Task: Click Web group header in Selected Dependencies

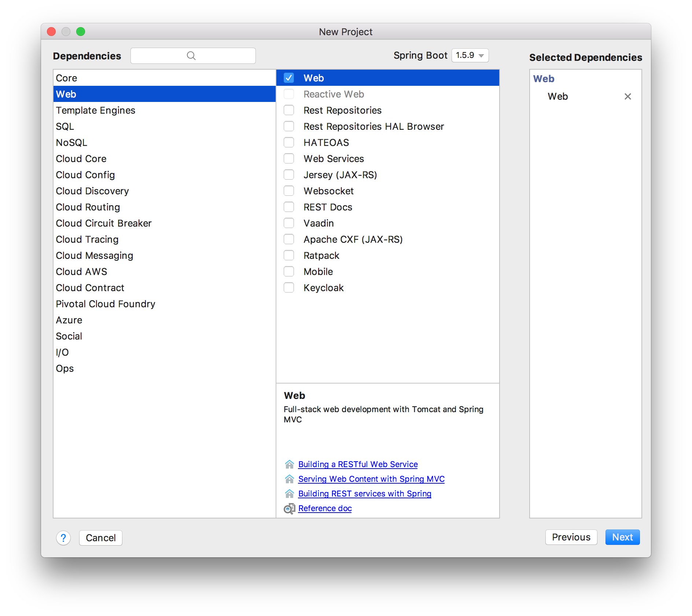Action: 544,79
